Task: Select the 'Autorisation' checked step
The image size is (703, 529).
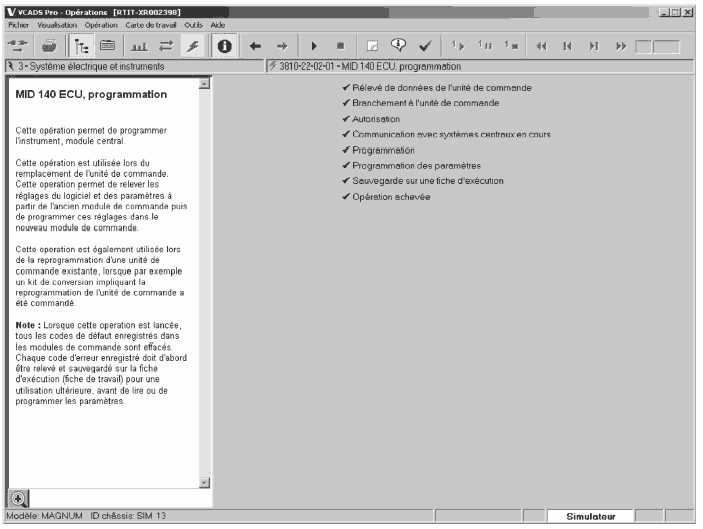Action: [x=376, y=118]
